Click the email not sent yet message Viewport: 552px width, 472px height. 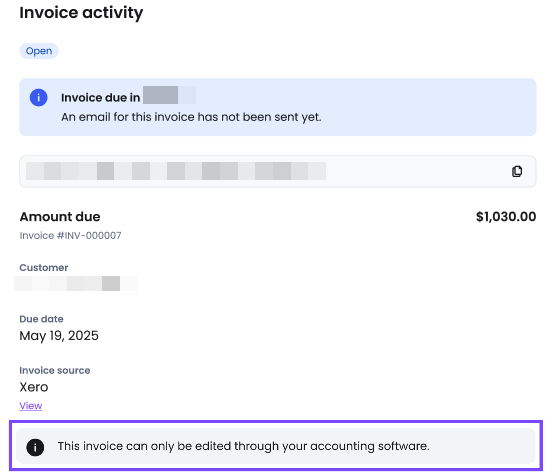click(191, 117)
